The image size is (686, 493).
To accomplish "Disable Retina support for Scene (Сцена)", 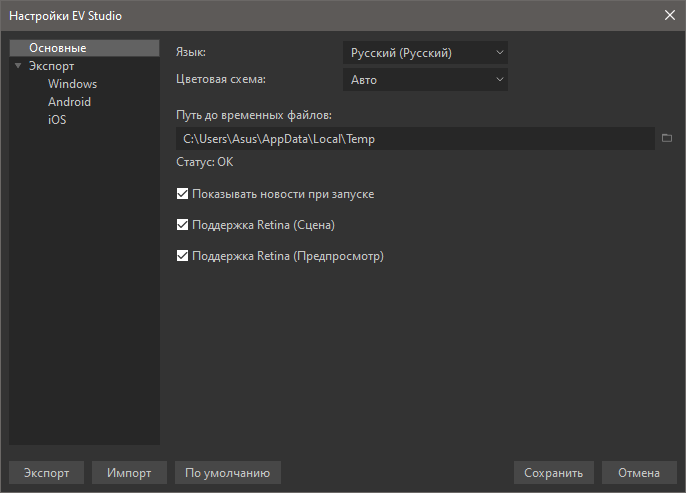I will pos(183,225).
